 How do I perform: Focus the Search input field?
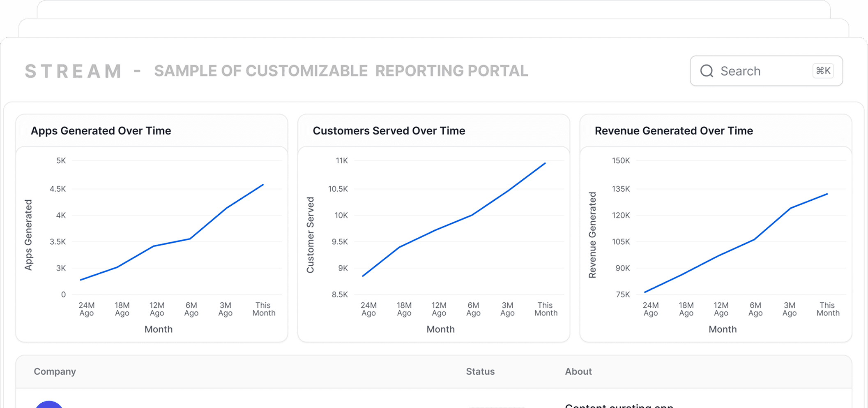click(766, 71)
